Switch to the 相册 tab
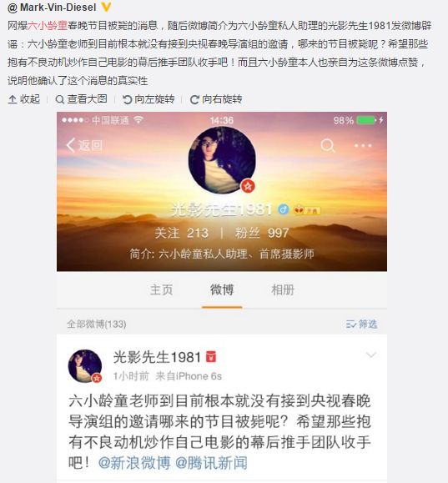The width and height of the screenshot is (448, 483). [x=283, y=289]
